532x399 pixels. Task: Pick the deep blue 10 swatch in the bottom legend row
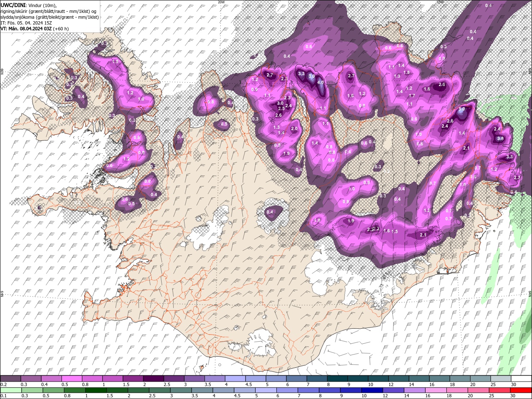(371, 390)
